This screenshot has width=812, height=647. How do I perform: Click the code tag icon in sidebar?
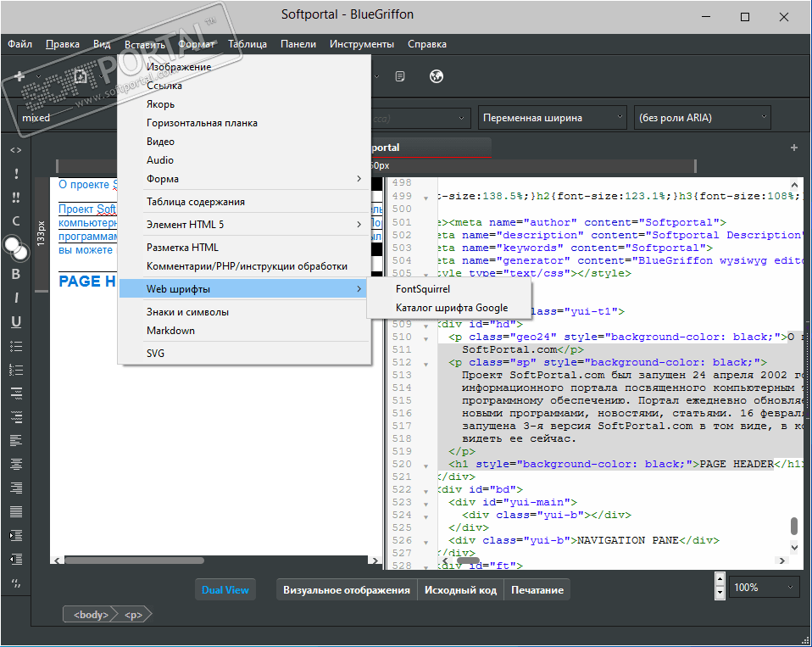click(x=15, y=150)
